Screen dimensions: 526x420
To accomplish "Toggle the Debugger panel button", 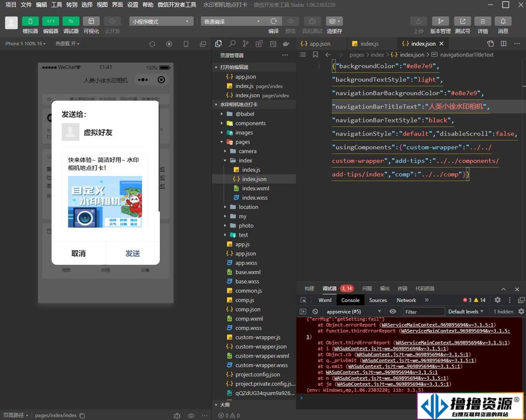I will click(71, 21).
